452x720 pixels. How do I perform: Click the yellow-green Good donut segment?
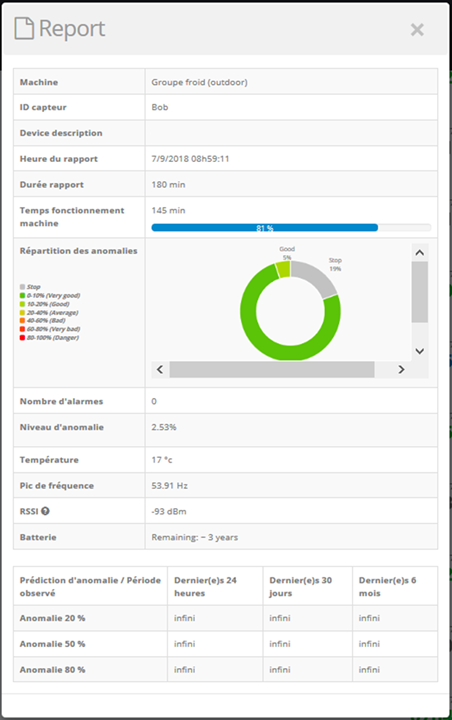tap(283, 269)
